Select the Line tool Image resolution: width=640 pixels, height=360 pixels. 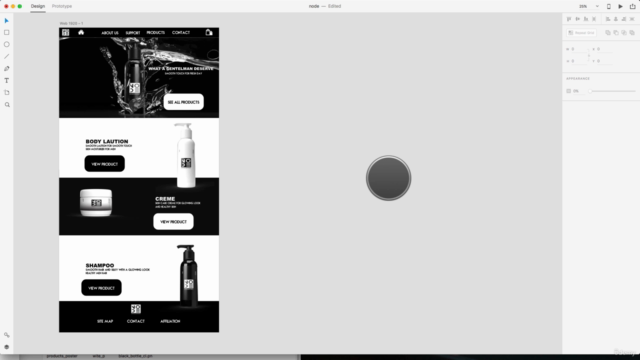(7, 56)
